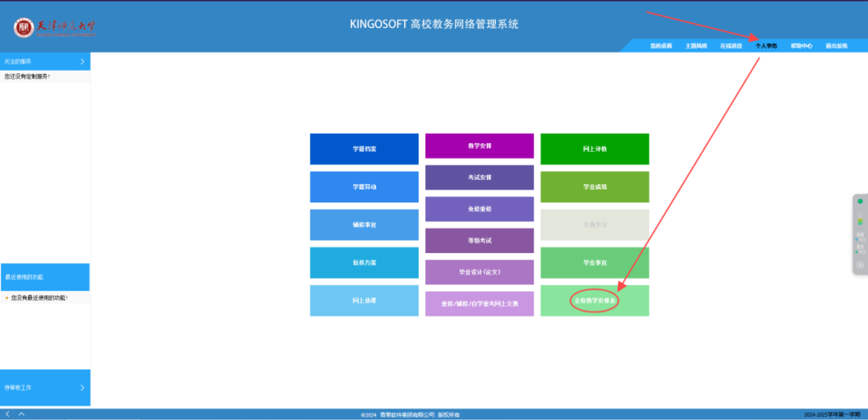Click the green dot icon on right widget

pos(860,202)
